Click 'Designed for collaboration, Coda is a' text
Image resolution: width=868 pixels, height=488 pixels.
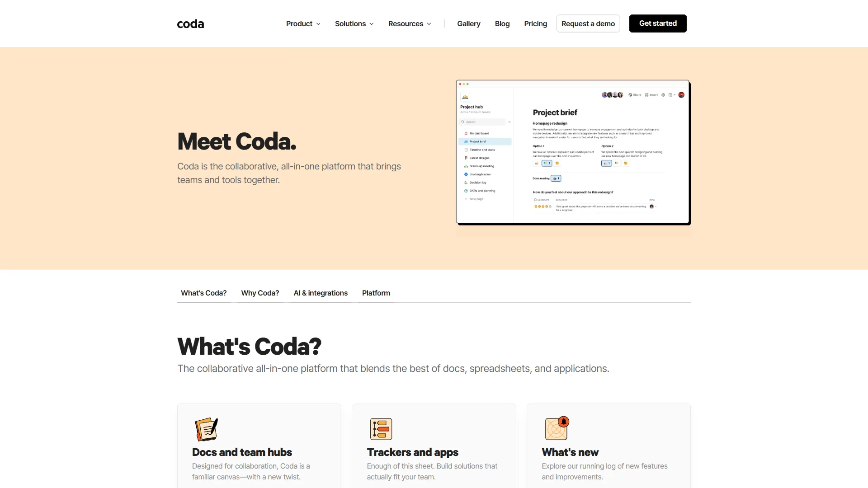click(x=251, y=466)
